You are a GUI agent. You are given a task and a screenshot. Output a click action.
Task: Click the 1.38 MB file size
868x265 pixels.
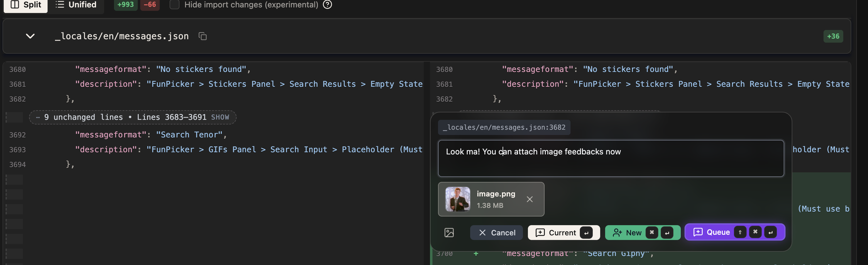(x=490, y=205)
